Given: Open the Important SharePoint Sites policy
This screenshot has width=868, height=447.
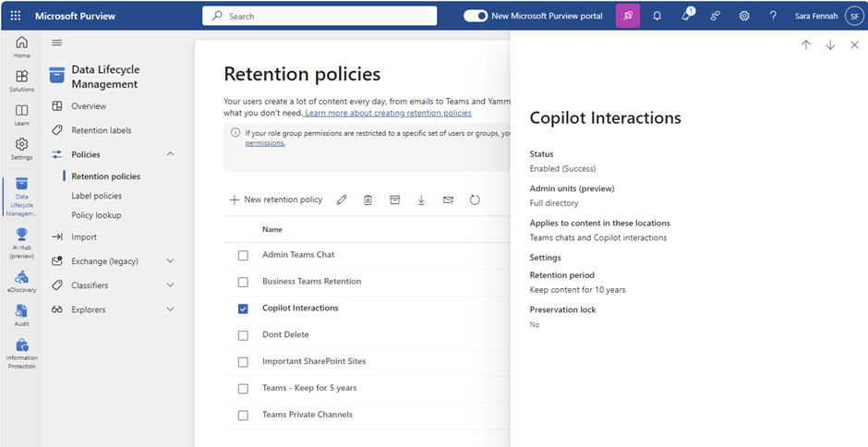Looking at the screenshot, I should (x=314, y=361).
